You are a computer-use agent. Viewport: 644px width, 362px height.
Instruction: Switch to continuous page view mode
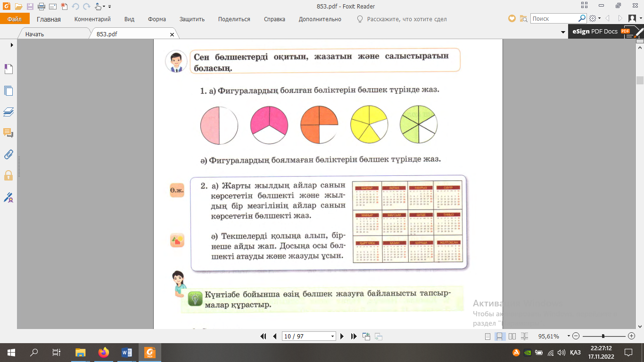[500, 337]
